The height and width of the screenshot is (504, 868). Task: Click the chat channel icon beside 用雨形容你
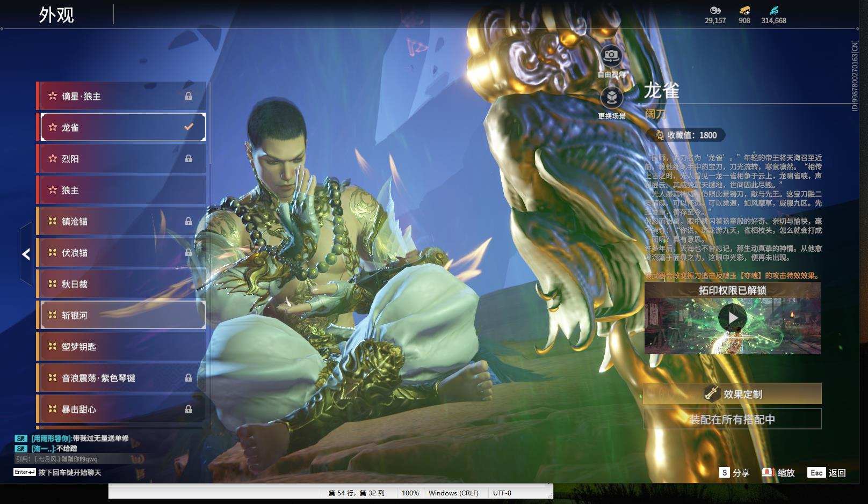tap(21, 438)
